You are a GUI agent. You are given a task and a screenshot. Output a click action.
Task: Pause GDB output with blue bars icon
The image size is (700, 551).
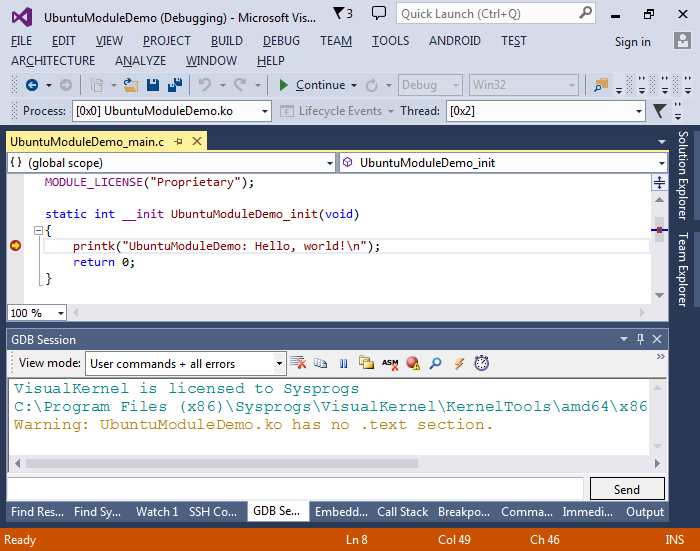coord(343,363)
